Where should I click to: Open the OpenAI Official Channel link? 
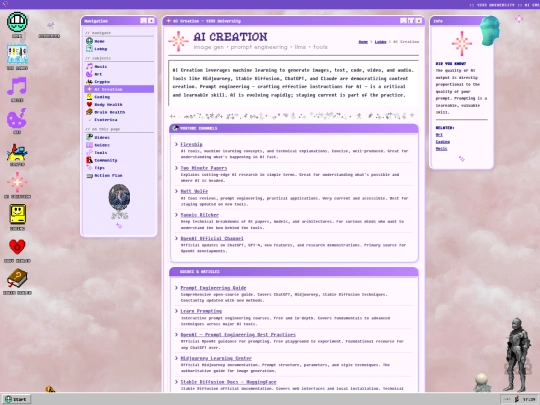pos(212,238)
